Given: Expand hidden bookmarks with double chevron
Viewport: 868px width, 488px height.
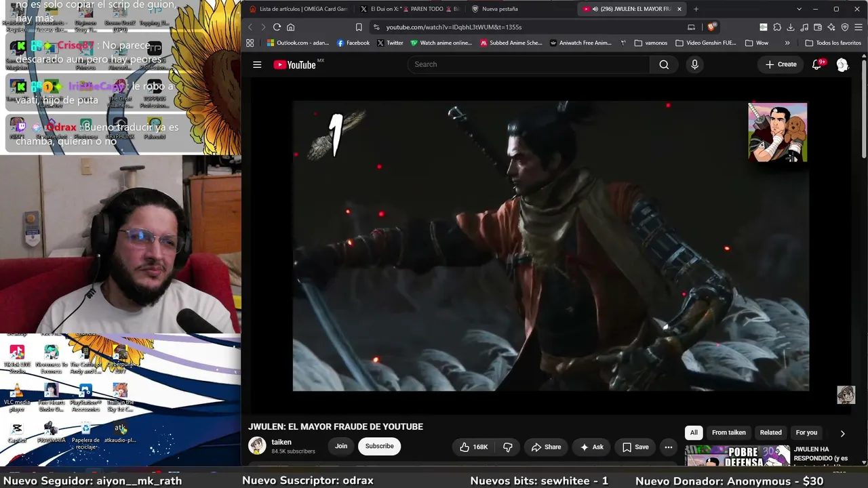Looking at the screenshot, I should click(787, 43).
